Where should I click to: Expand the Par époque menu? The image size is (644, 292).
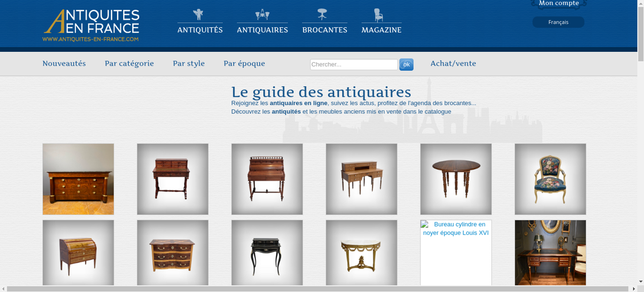click(244, 63)
